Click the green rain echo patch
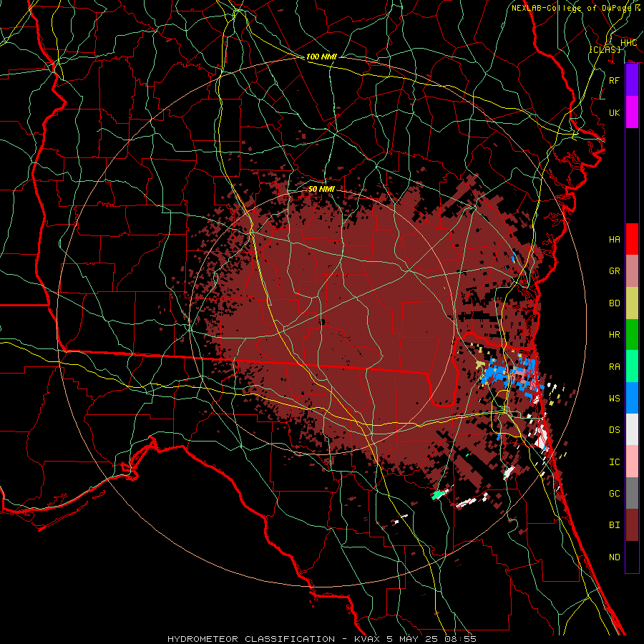The width and height of the screenshot is (644, 644). (x=439, y=494)
